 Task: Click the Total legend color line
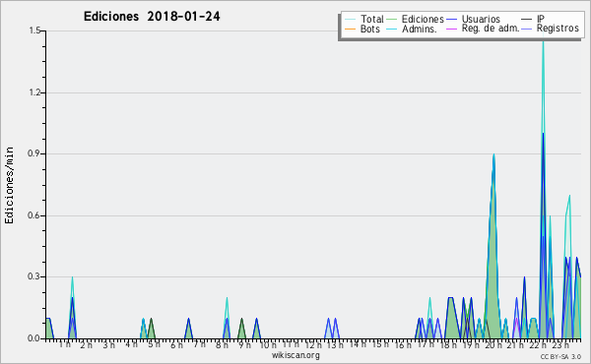(x=350, y=20)
